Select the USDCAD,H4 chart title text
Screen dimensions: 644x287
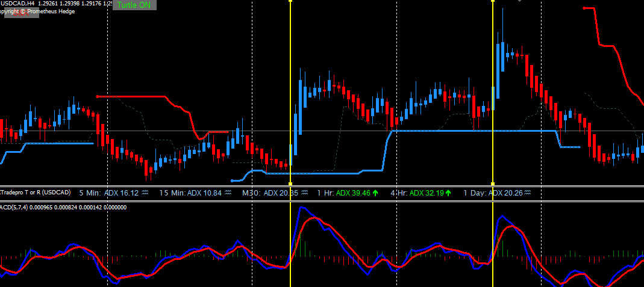(x=17, y=3)
